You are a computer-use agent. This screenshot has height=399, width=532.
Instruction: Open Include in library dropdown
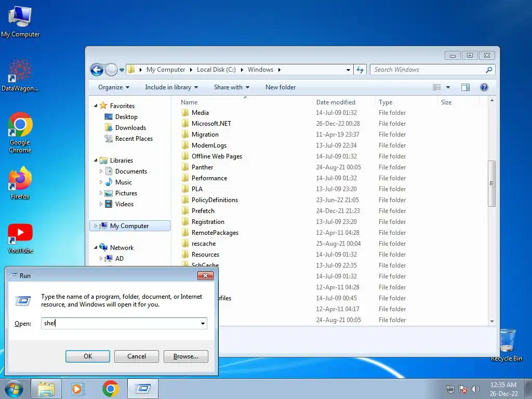coord(171,87)
